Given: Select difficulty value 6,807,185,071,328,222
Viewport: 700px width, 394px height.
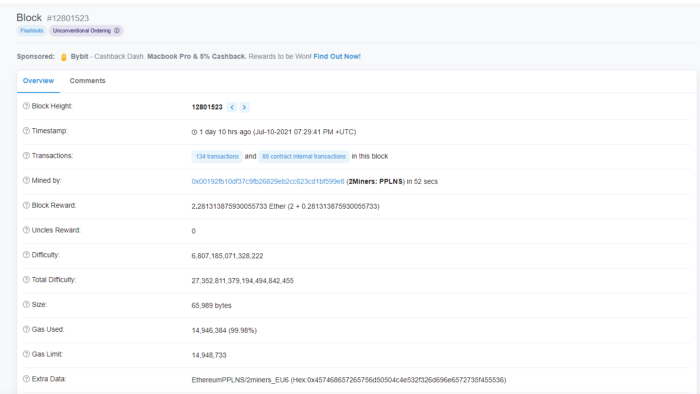Looking at the screenshot, I should coord(227,256).
